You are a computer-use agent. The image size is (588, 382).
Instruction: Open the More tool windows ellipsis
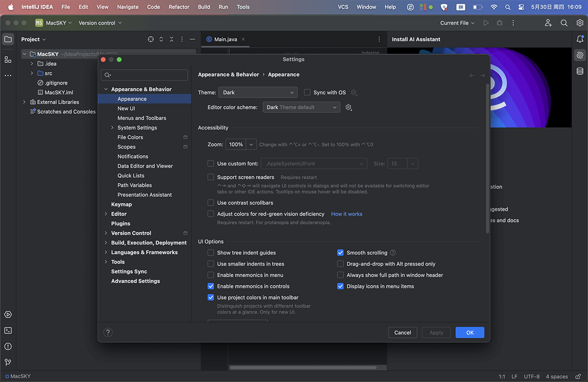point(8,75)
